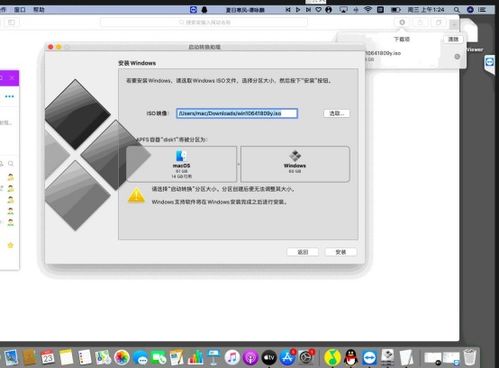The height and width of the screenshot is (368, 499).
Task: Click heart favorite menu bar icon
Action: coord(319,10)
